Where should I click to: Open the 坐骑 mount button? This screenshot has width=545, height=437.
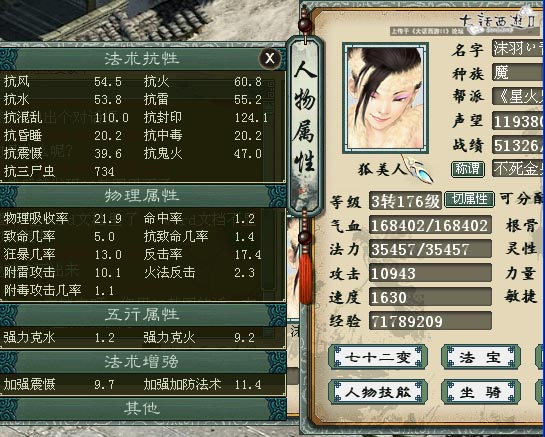pyautogui.click(x=481, y=392)
